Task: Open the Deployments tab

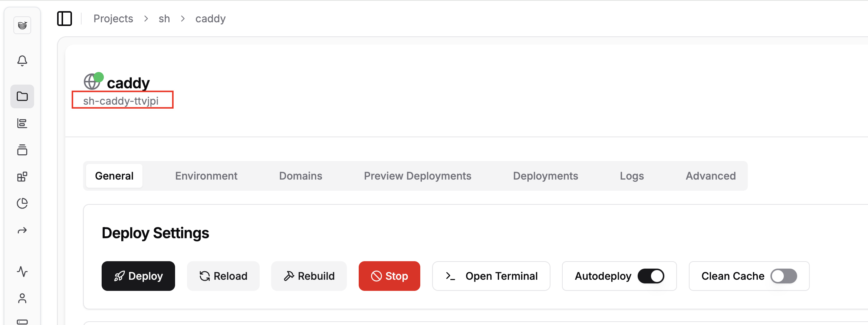Action: (x=546, y=176)
